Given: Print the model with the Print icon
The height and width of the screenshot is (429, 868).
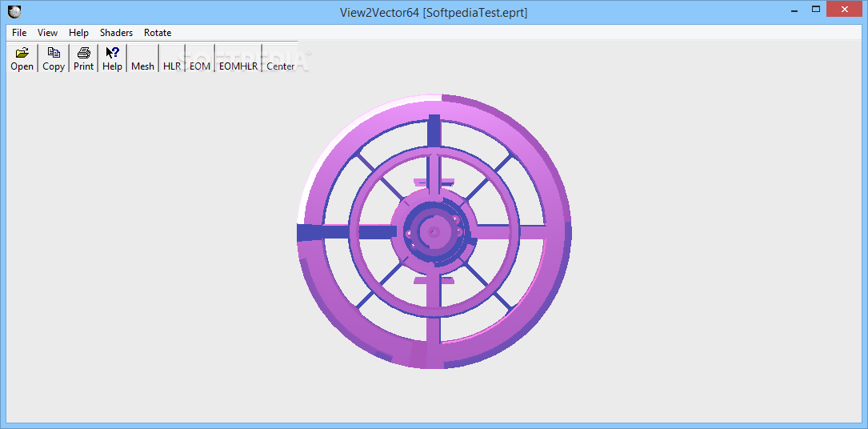Looking at the screenshot, I should pos(83,58).
